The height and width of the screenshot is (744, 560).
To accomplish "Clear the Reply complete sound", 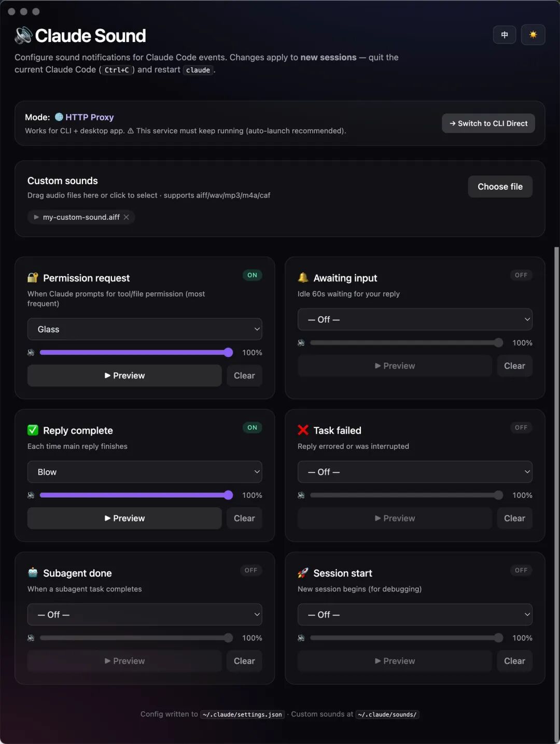I will click(x=244, y=518).
